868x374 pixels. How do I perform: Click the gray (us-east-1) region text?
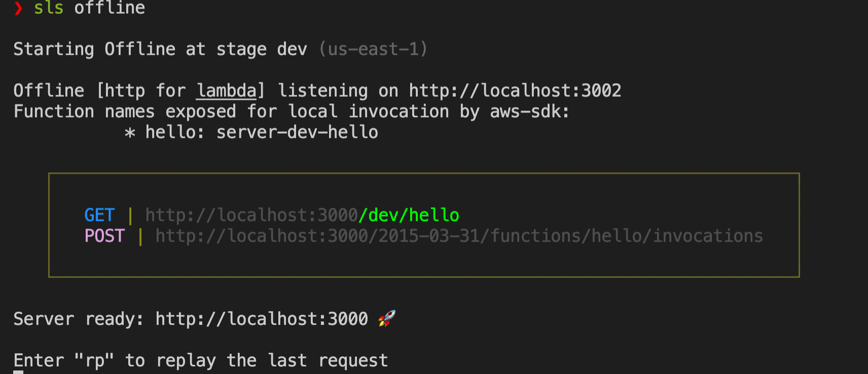pyautogui.click(x=373, y=49)
